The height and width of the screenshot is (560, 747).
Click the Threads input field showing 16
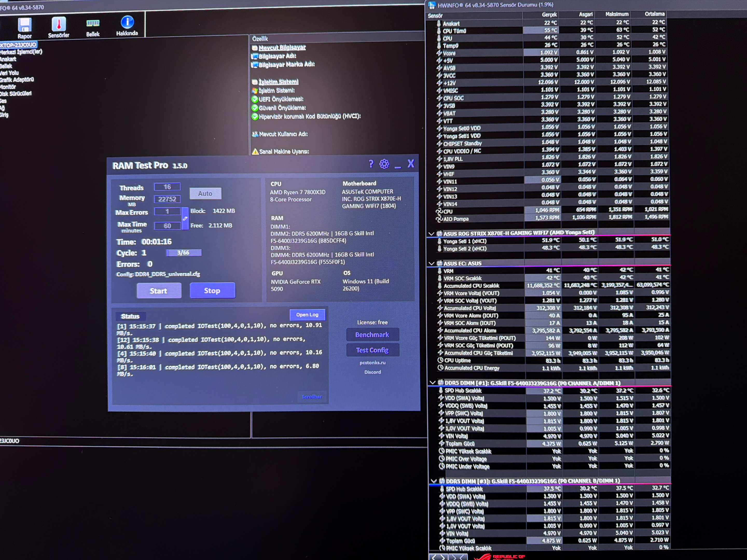coord(168,187)
